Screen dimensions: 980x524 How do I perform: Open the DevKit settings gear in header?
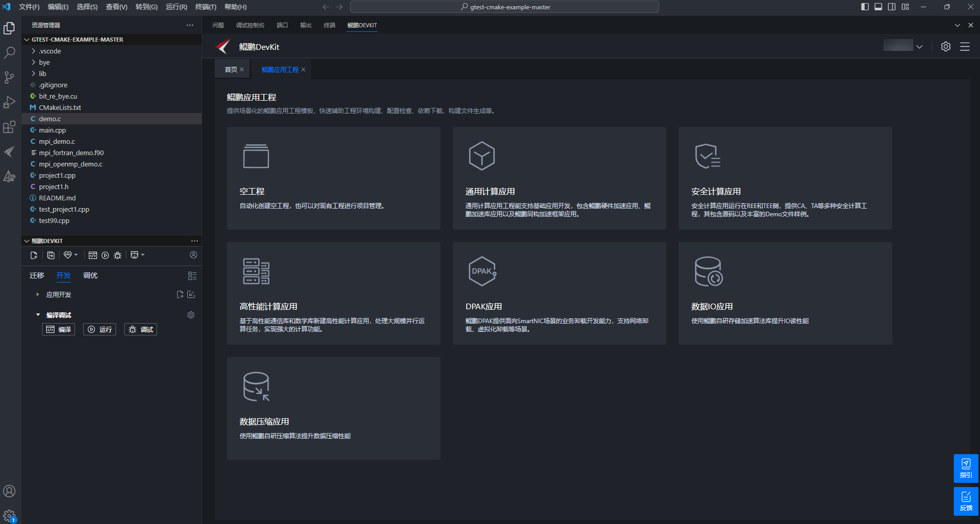[x=946, y=47]
